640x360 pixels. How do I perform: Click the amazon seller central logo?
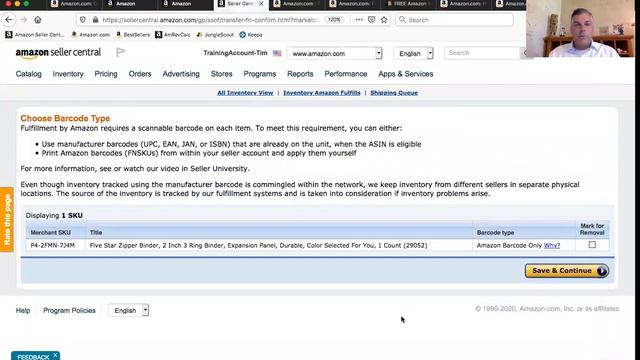(58, 53)
